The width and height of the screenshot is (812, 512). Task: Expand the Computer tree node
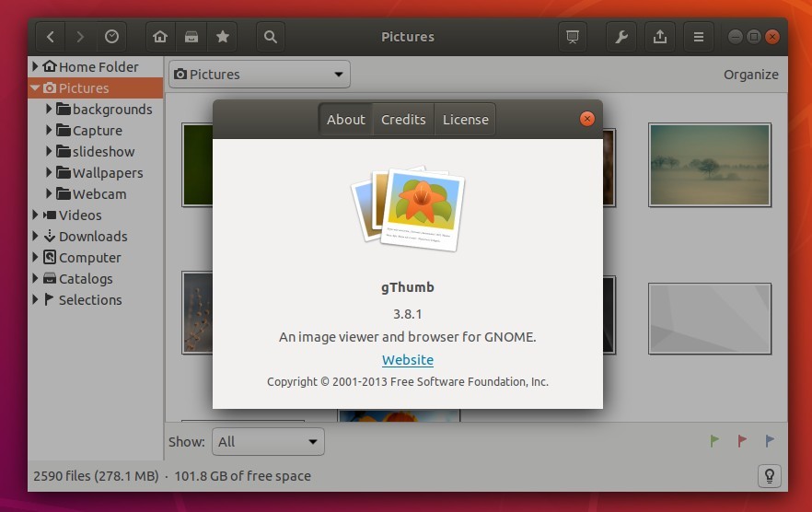tap(35, 257)
